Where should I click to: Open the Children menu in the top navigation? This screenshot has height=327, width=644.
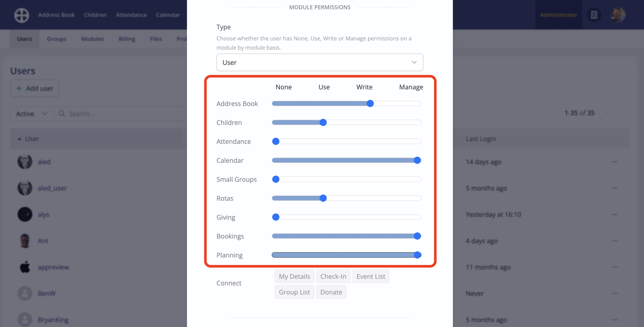click(x=95, y=15)
